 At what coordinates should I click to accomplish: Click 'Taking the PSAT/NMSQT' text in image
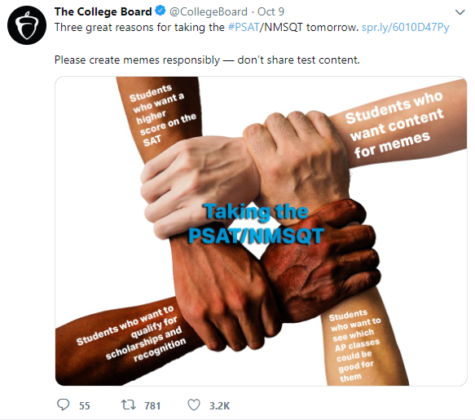point(256,224)
